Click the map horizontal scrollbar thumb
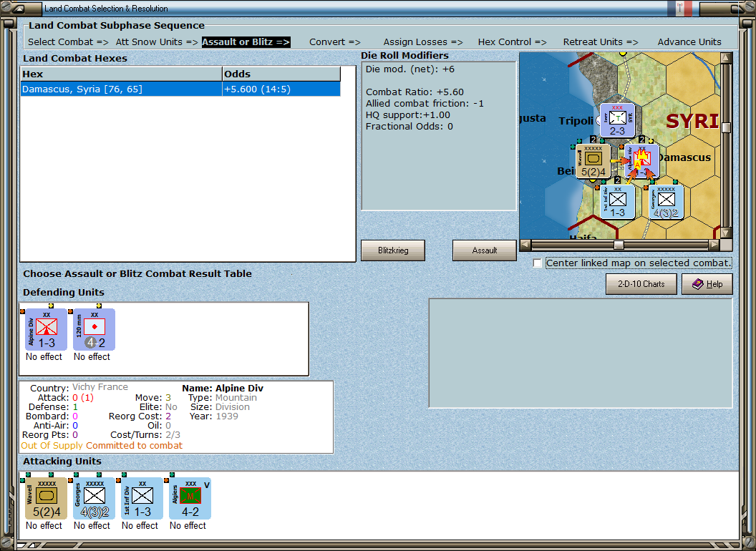 click(x=618, y=245)
